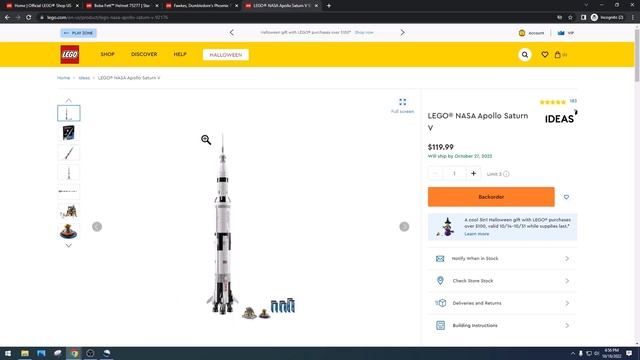Viewport: 640px width, 360px height.
Task: Click the LEGO logo home icon
Action: coord(70,54)
